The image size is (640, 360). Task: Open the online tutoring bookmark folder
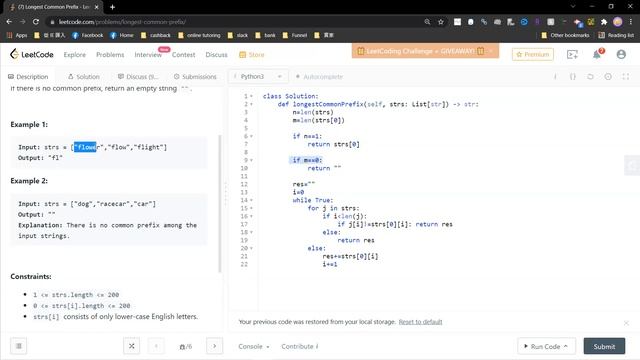[x=199, y=36]
